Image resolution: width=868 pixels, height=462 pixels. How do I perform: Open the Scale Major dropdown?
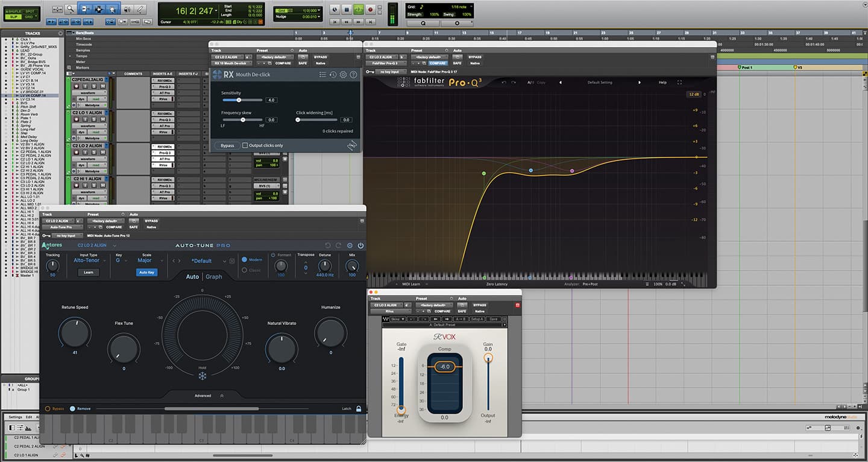[x=151, y=261]
